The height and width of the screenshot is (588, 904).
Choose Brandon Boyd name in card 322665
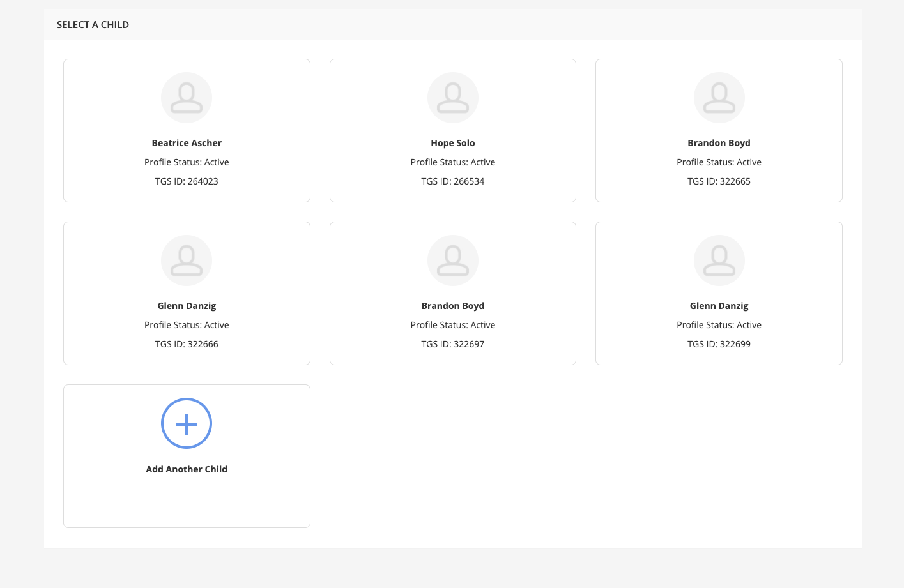(719, 143)
